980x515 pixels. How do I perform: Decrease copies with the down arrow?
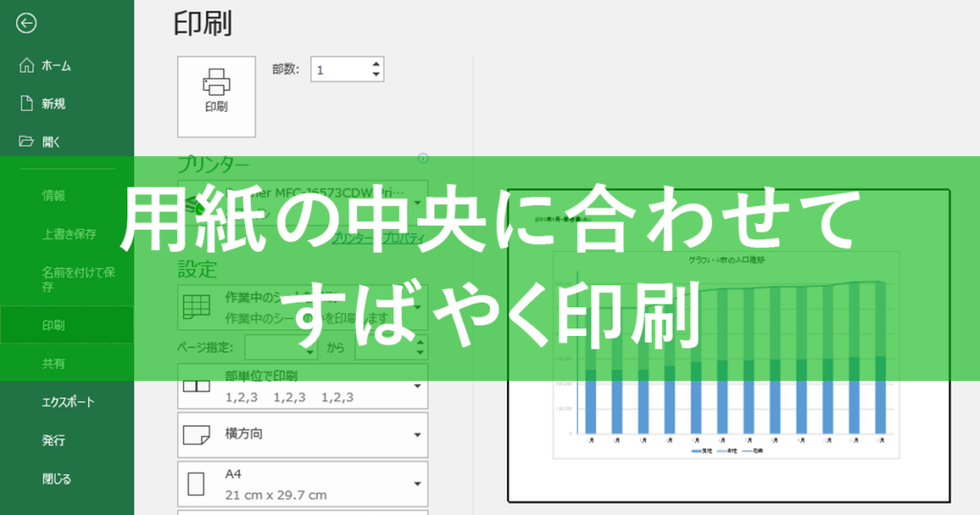[x=375, y=75]
